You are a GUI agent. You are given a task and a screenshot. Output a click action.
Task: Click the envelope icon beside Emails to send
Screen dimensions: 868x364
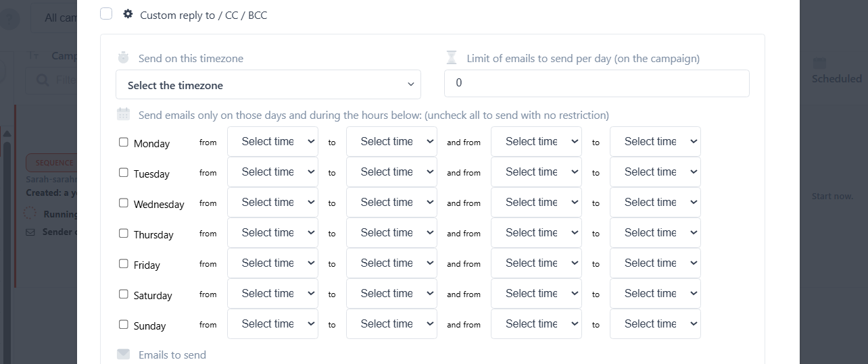pyautogui.click(x=123, y=355)
